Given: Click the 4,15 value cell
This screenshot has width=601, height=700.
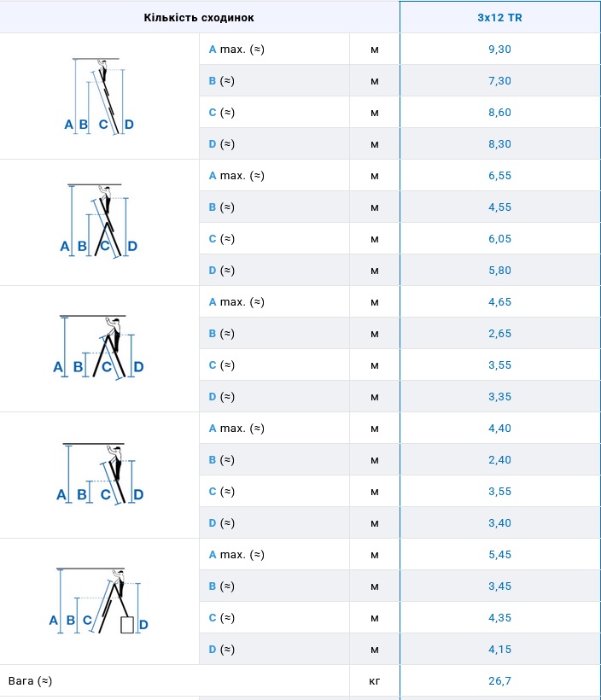Looking at the screenshot, I should click(x=499, y=650).
